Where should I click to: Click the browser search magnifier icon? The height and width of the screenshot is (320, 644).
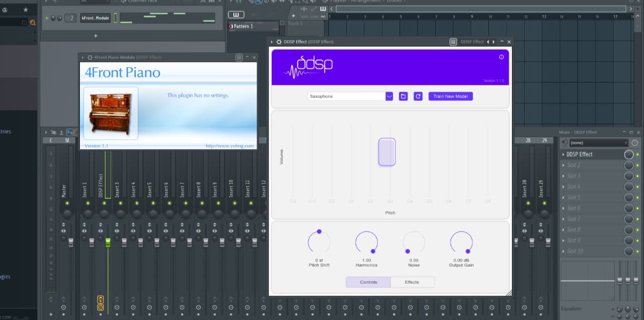[32, 22]
